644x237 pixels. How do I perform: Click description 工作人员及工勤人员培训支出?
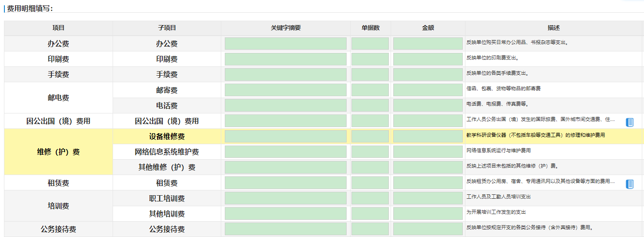(x=498, y=197)
